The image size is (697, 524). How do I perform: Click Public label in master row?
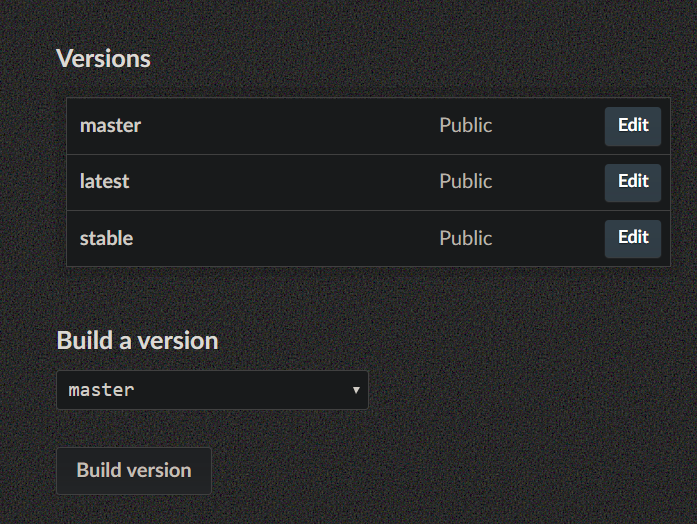tap(465, 125)
